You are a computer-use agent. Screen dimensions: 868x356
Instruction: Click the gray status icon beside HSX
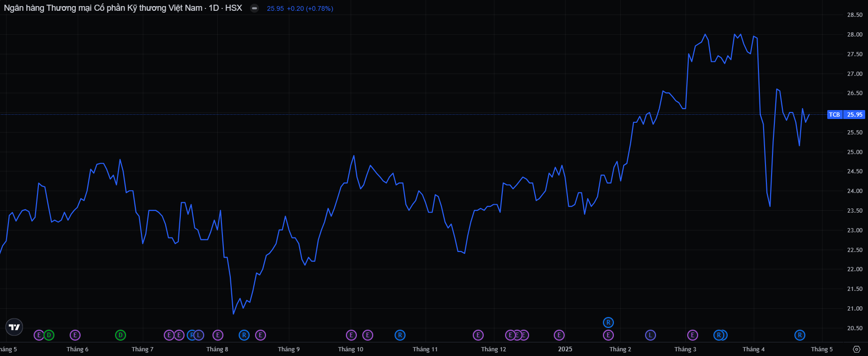(254, 8)
